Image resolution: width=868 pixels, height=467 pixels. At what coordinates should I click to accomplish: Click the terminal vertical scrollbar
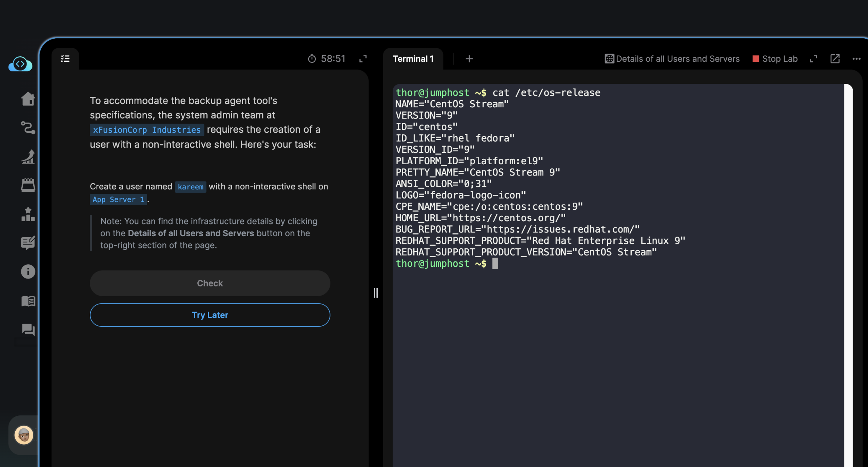[848, 275]
